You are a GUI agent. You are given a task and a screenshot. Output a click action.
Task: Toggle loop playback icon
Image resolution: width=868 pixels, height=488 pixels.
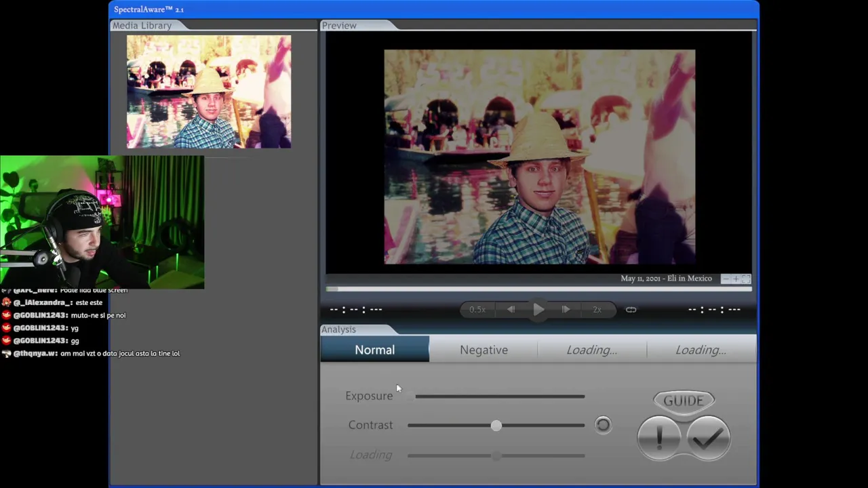point(631,310)
